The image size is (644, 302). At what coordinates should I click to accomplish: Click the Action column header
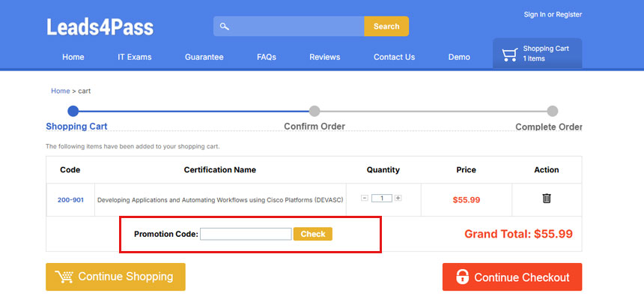(x=547, y=169)
